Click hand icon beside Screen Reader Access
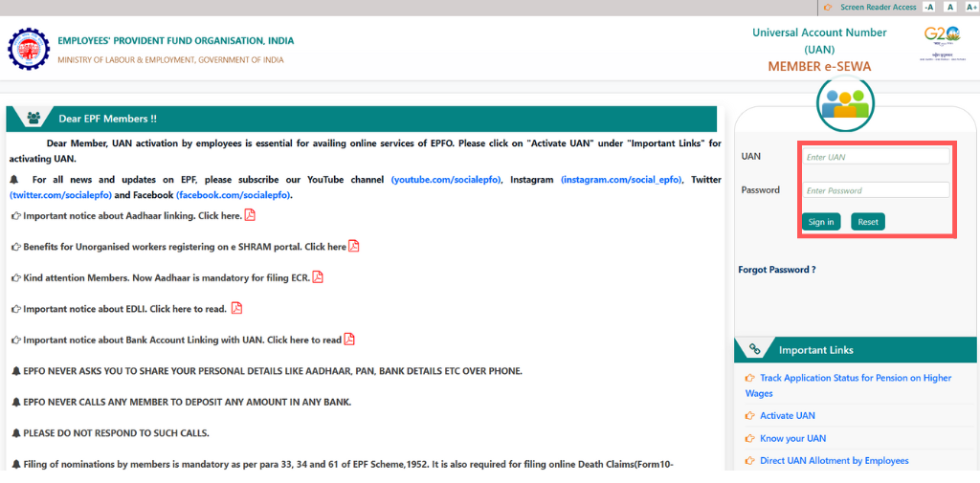This screenshot has height=483, width=980. (x=828, y=7)
